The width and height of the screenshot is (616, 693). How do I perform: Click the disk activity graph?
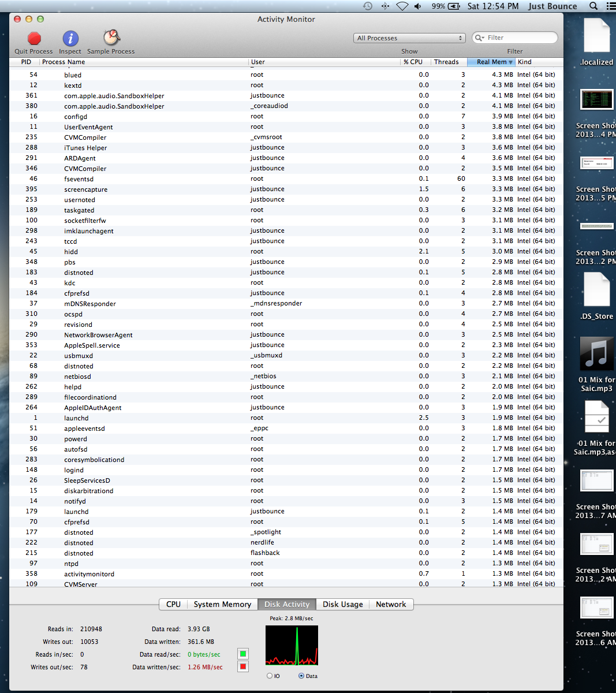(292, 645)
